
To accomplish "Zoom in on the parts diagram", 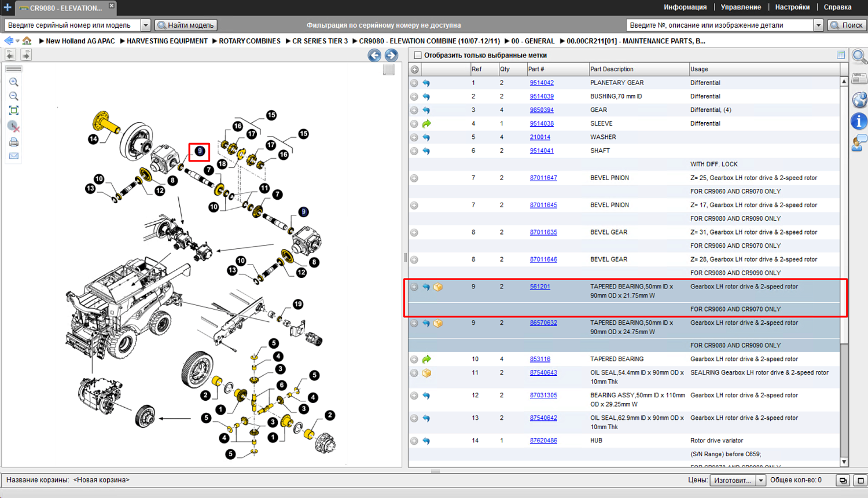I will 14,82.
